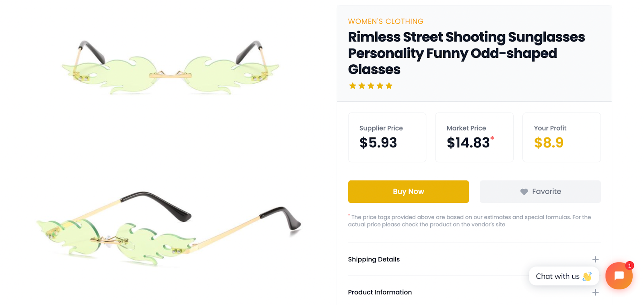Click the Chat with us bubble
The width and height of the screenshot is (644, 305).
pyautogui.click(x=558, y=276)
